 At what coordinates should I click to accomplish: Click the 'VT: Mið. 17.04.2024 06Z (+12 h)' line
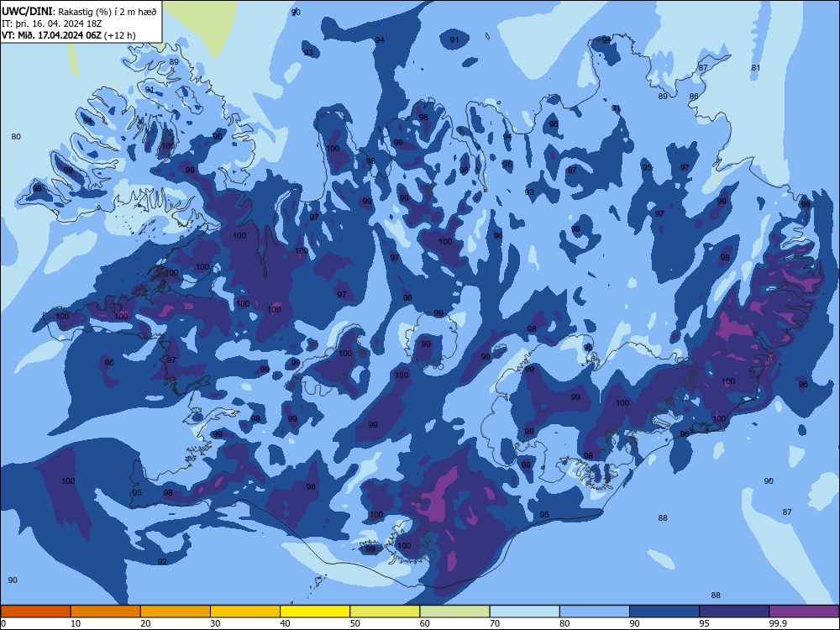tap(69, 35)
